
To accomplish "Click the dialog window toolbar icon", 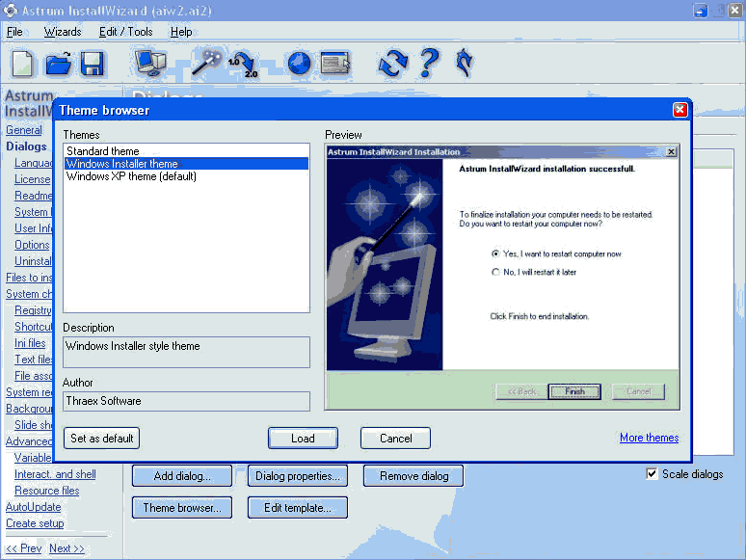I will [335, 64].
